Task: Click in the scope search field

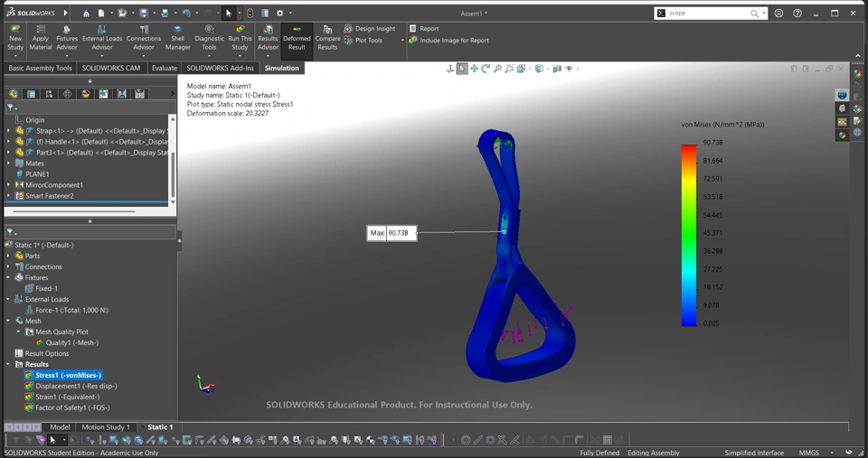Action: (x=707, y=14)
